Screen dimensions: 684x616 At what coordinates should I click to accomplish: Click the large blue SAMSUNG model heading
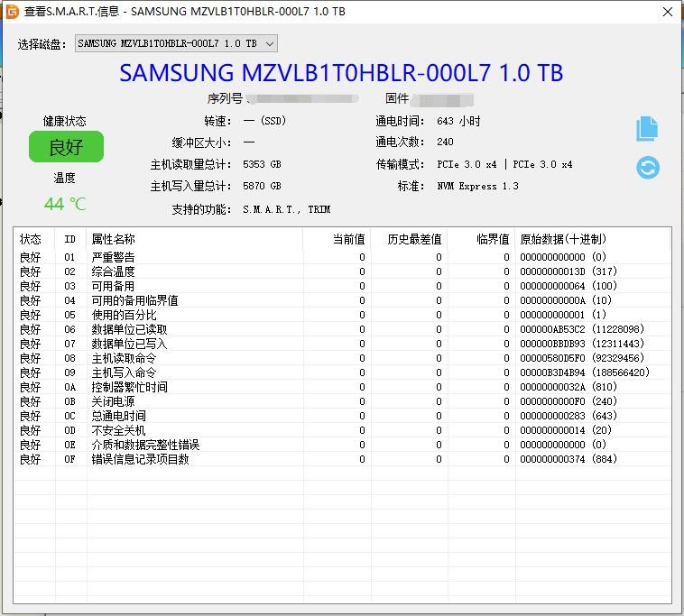[x=341, y=73]
